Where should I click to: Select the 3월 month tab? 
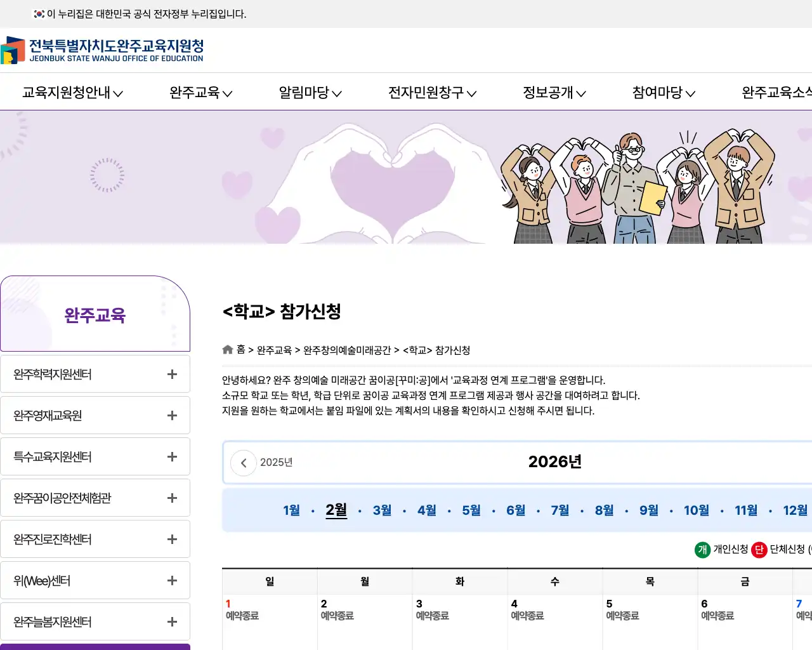(381, 510)
